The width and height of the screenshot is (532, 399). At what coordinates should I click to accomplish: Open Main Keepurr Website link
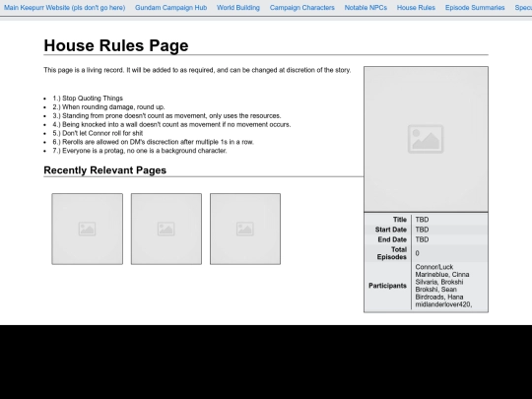click(x=64, y=8)
